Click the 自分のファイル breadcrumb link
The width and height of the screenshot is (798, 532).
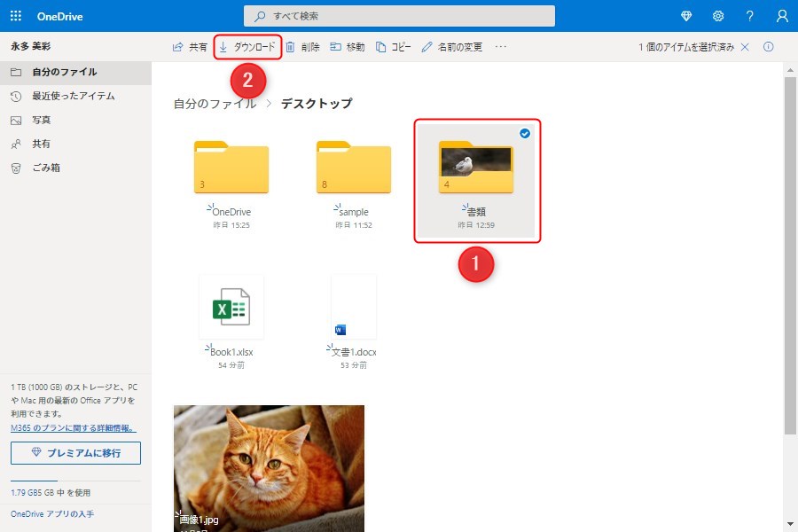coord(215,104)
